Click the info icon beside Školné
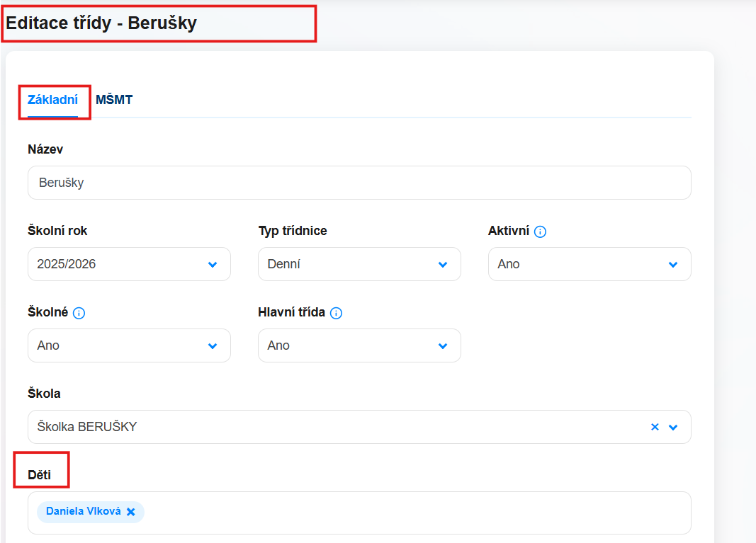 point(79,313)
